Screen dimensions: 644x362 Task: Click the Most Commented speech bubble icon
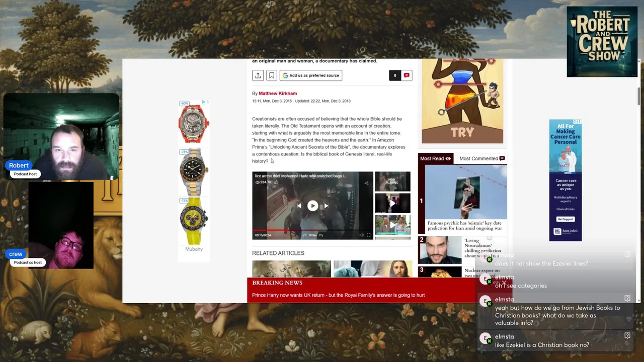pyautogui.click(x=502, y=158)
